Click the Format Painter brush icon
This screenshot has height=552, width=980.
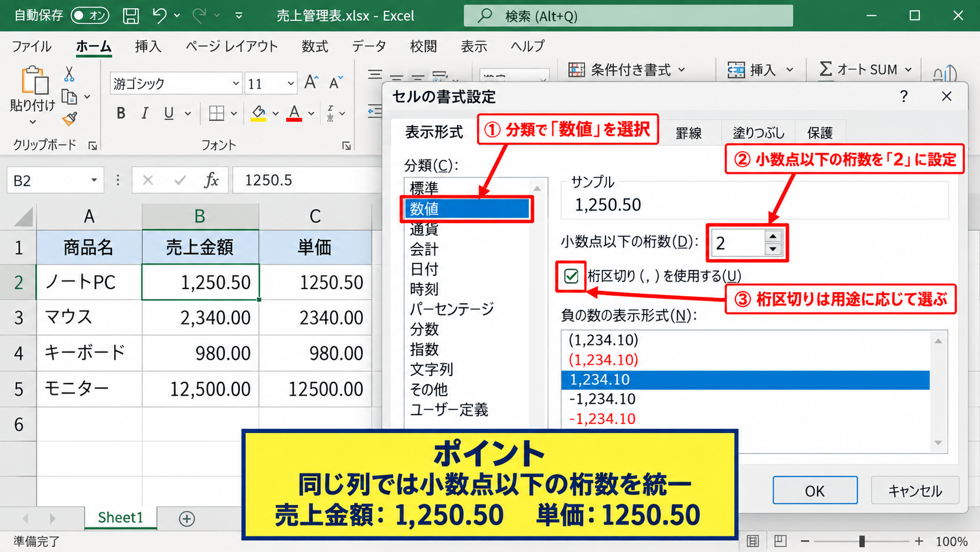pyautogui.click(x=70, y=119)
